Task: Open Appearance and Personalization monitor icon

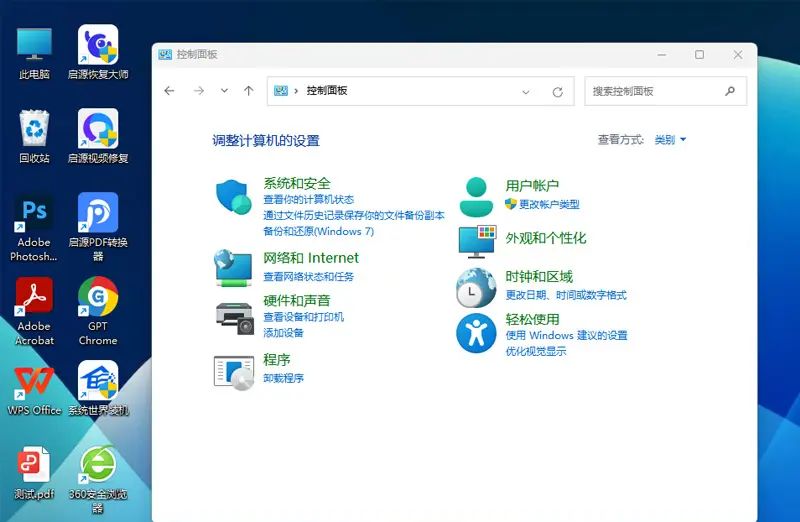Action: (478, 241)
